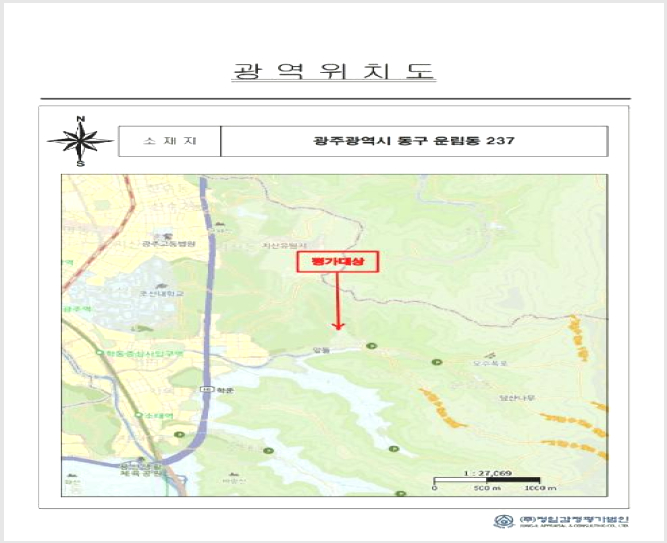Click the 500 m scale bar label

point(487,488)
